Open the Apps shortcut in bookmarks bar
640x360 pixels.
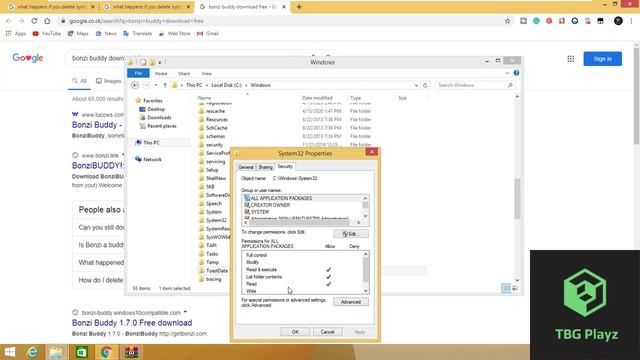(x=16, y=33)
